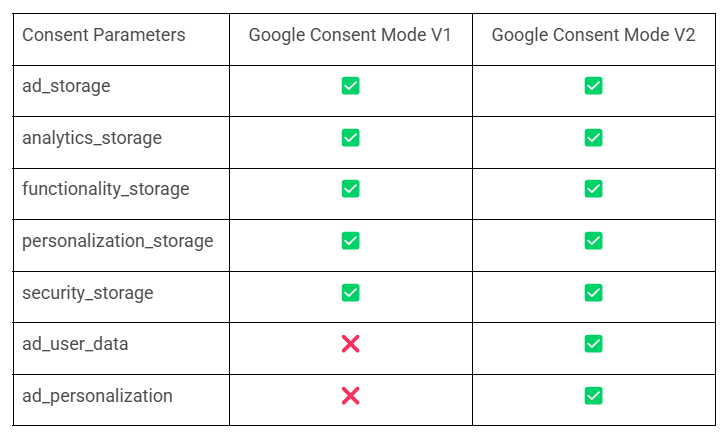Select the ad_personalization row label
The width and height of the screenshot is (727, 435).
point(97,396)
